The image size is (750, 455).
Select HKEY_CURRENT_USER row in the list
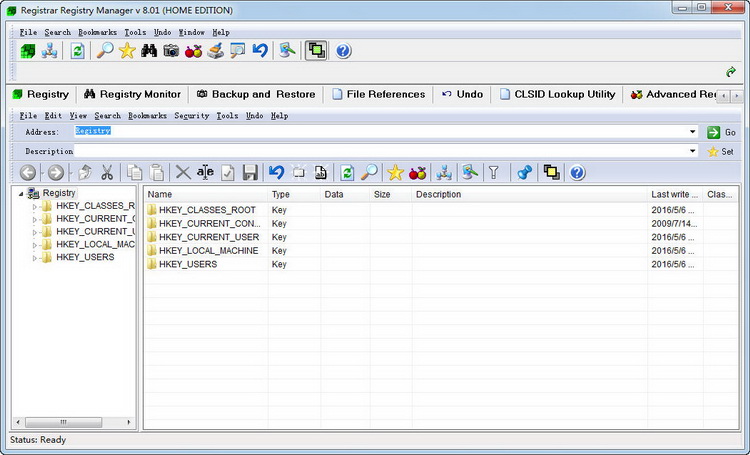click(x=441, y=237)
